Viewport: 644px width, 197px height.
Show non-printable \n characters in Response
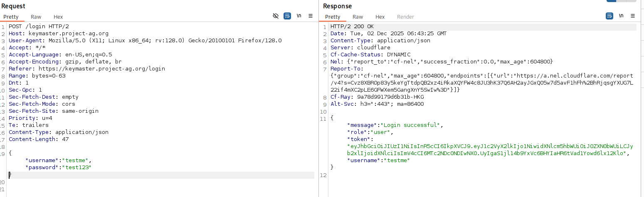tap(621, 16)
